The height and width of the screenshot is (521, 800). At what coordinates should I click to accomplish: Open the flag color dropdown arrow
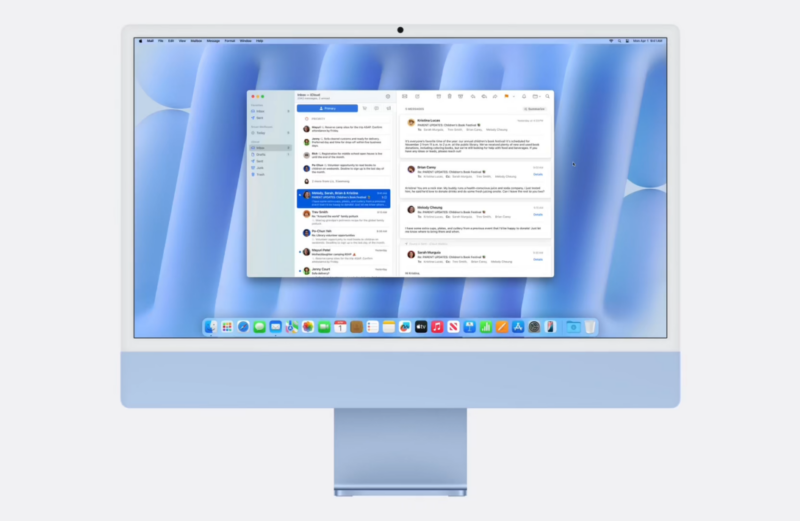[514, 96]
